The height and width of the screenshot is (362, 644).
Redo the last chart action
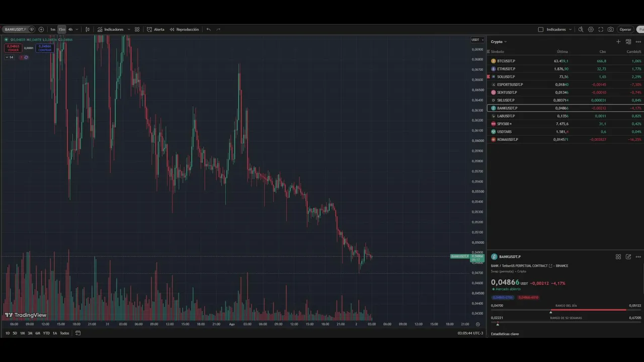pyautogui.click(x=218, y=29)
